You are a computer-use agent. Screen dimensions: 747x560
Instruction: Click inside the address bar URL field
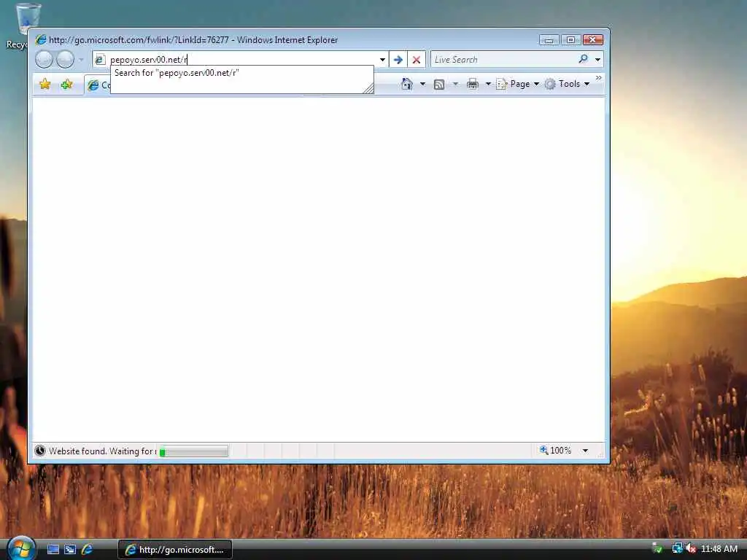[x=241, y=60]
